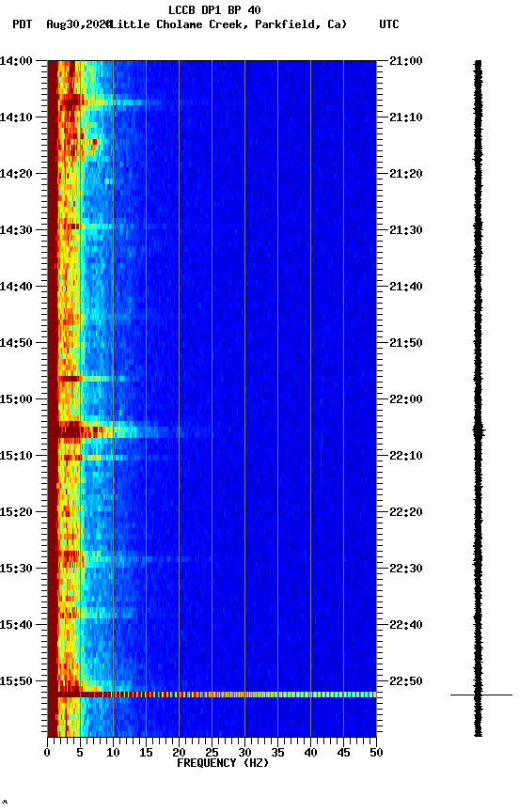Click the 'UTC' timezone label
The height and width of the screenshot is (812, 519).
389,24
